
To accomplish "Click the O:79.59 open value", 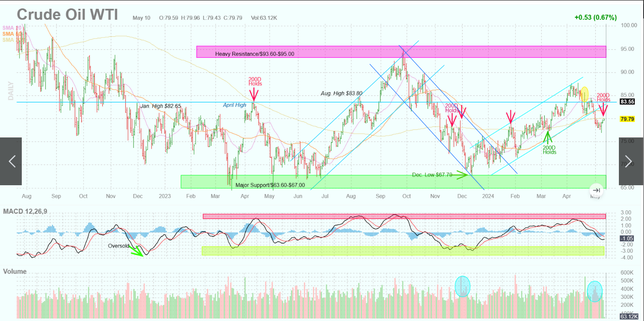I will [x=169, y=18].
